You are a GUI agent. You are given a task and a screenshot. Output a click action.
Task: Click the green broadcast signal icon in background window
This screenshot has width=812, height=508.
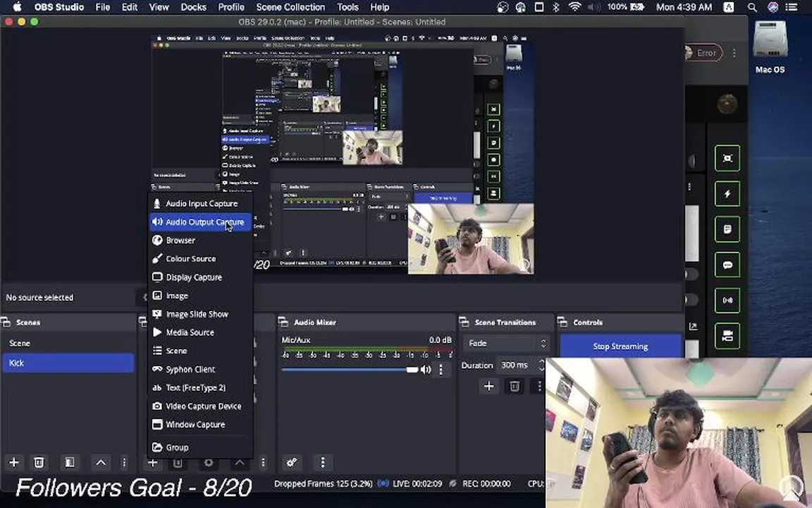(x=727, y=300)
